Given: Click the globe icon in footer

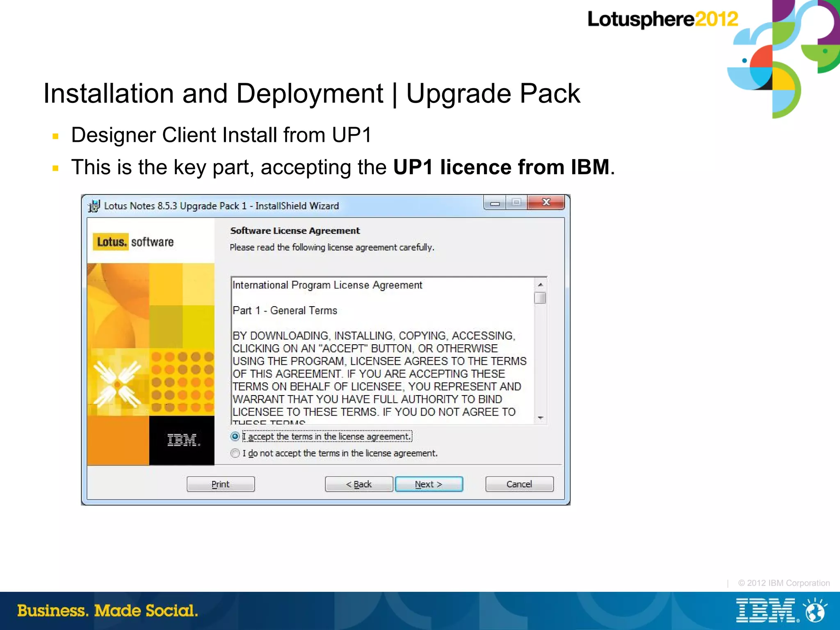Looking at the screenshot, I should (815, 611).
